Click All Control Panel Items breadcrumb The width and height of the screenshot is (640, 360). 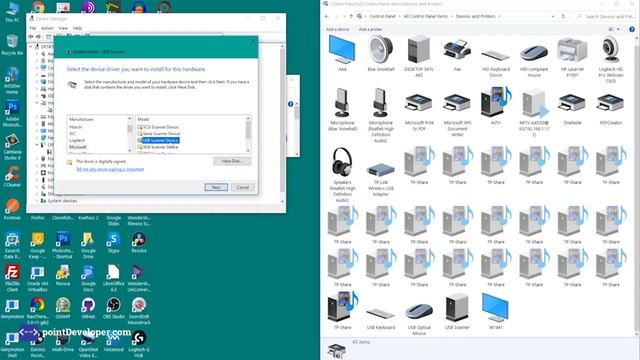425,16
